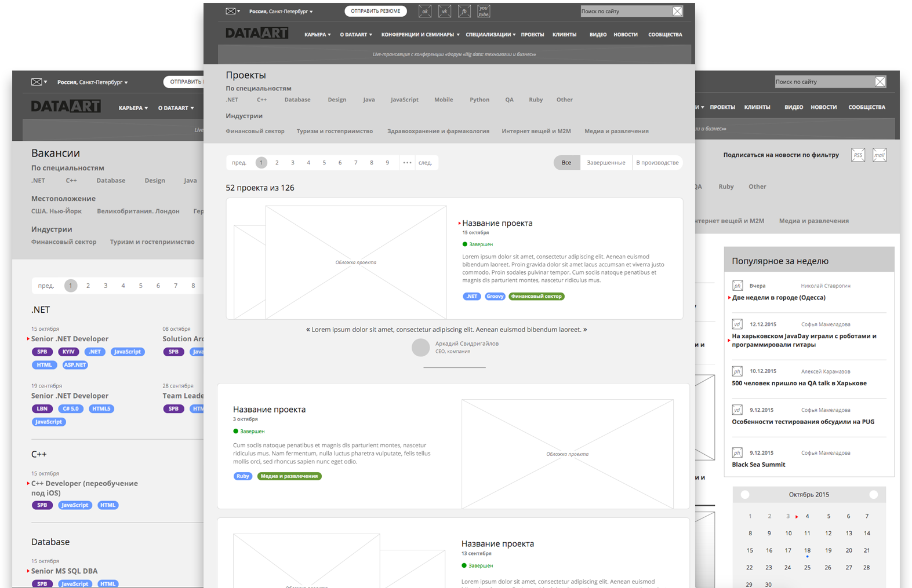The height and width of the screenshot is (588, 912).
Task: Open the VK social network icon
Action: tap(445, 11)
